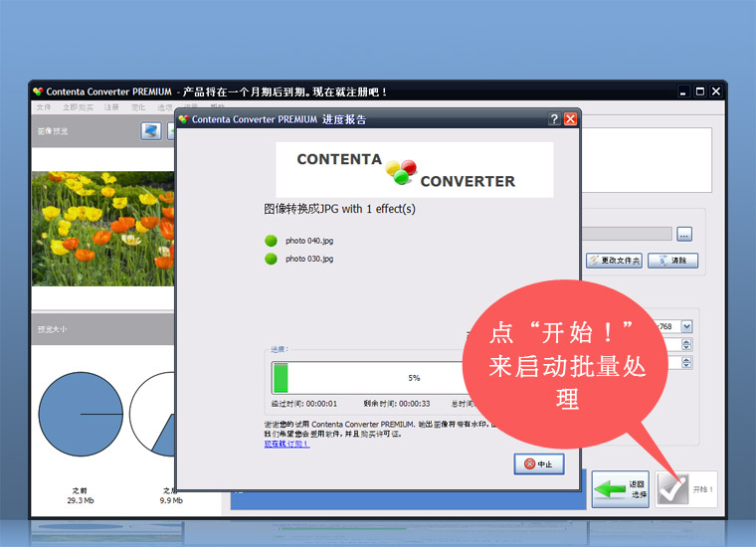The image size is (756, 547).
Task: Click the second spinner below the resolution dropdown
Action: 686,363
